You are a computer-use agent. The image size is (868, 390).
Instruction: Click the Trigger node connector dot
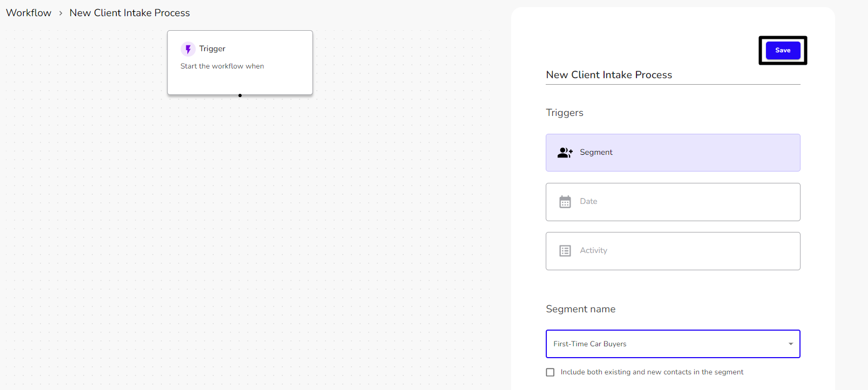coord(240,95)
